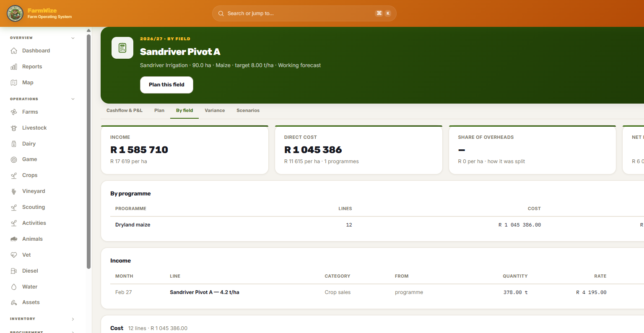The width and height of the screenshot is (644, 333).
Task: Click the R 1 045 386 direct cost value
Action: [x=313, y=150]
